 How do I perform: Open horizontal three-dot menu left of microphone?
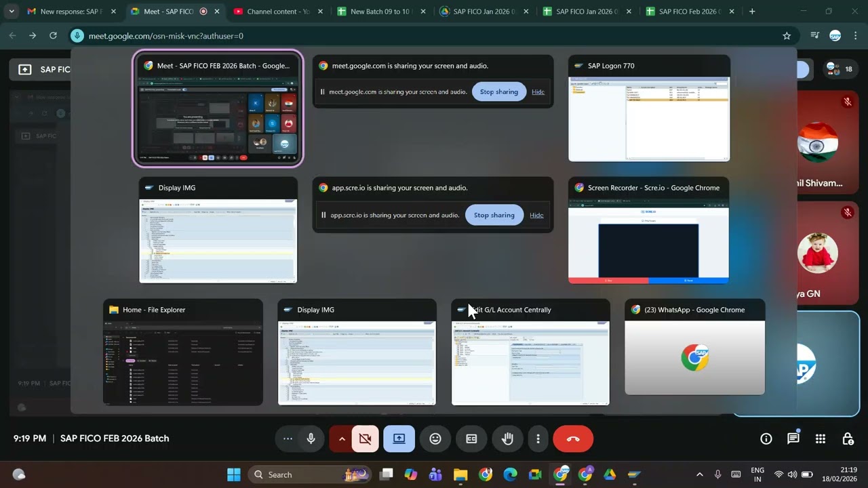pos(288,439)
